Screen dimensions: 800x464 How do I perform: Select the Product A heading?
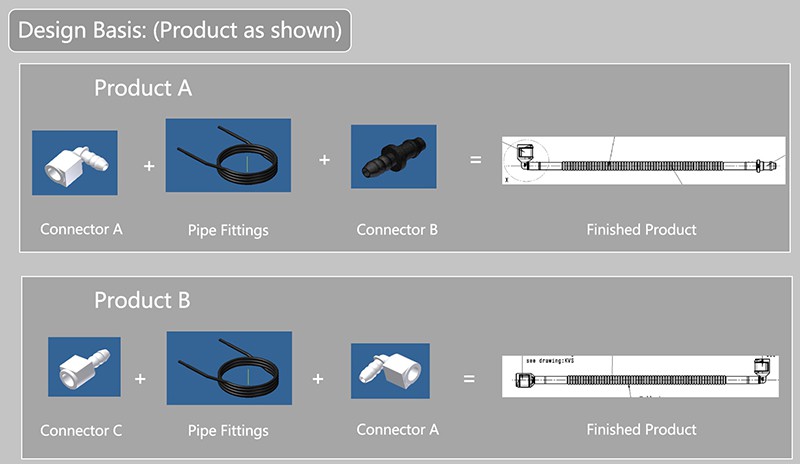point(143,88)
